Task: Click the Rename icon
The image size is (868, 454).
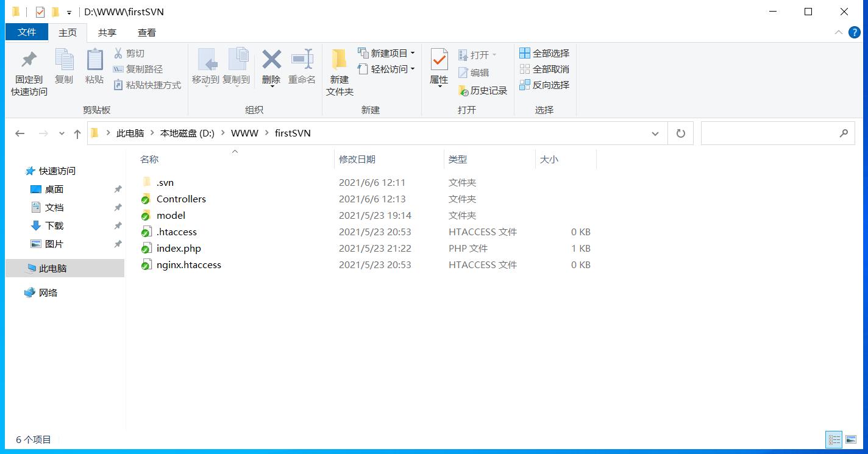Action: [x=302, y=60]
